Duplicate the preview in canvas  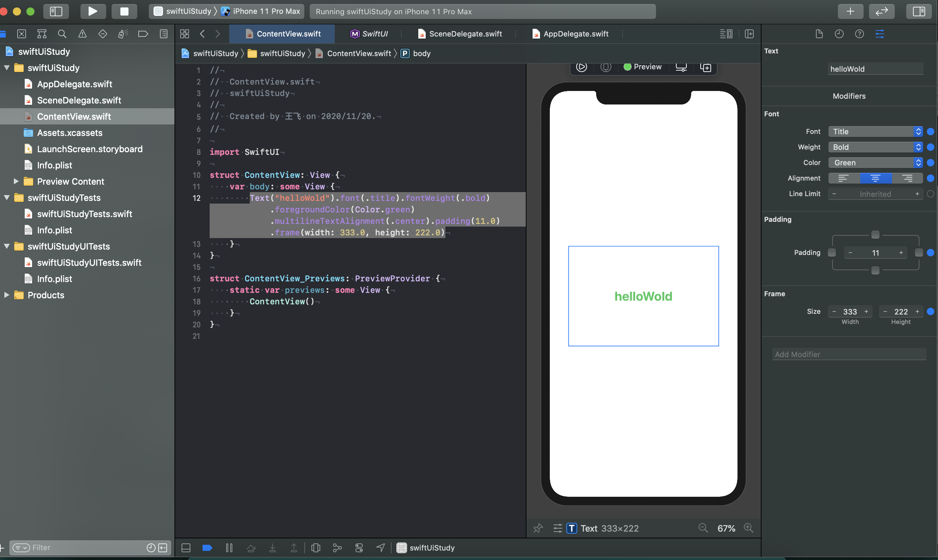point(705,67)
